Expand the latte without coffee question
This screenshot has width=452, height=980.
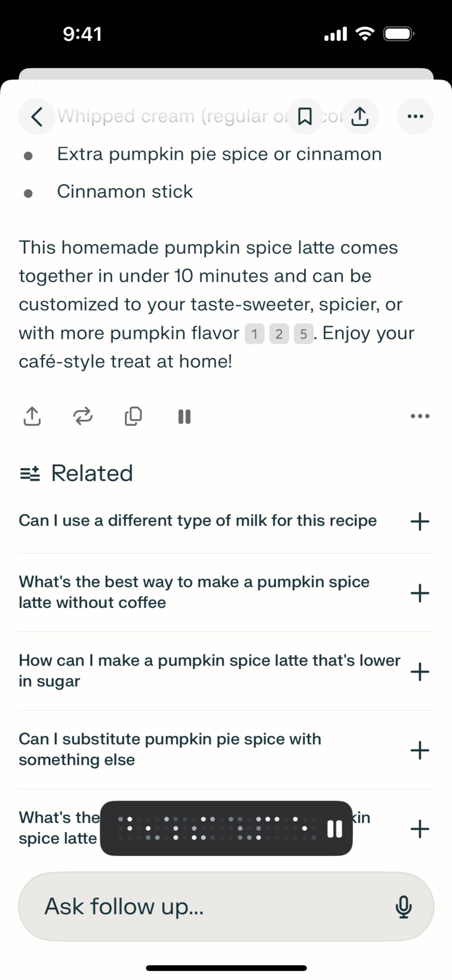[420, 593]
